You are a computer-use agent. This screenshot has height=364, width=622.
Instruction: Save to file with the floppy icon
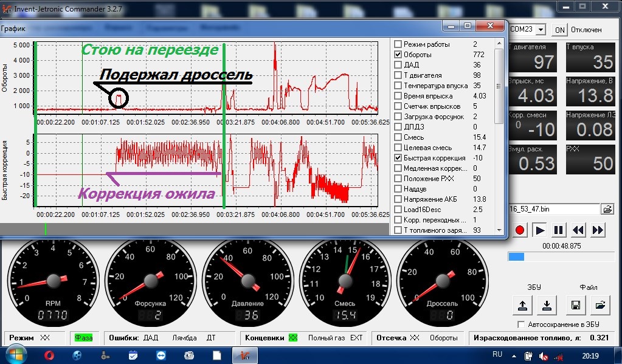(x=576, y=305)
